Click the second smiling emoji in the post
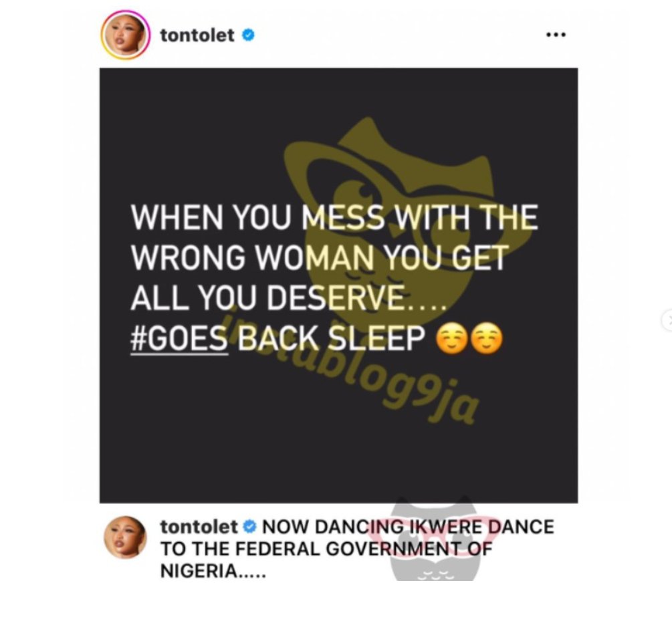Screen dimensions: 672x627 [x=486, y=339]
